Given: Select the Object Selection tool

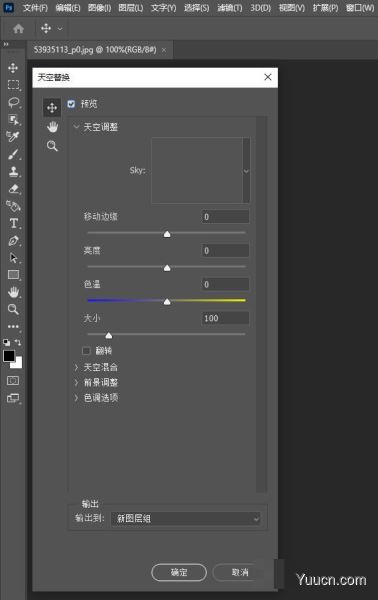Looking at the screenshot, I should [13, 120].
